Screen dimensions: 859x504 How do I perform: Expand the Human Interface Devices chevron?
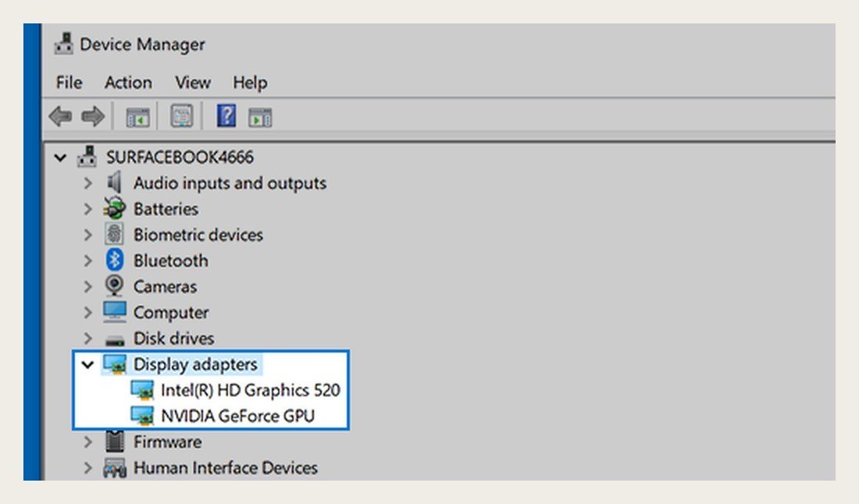click(x=87, y=468)
